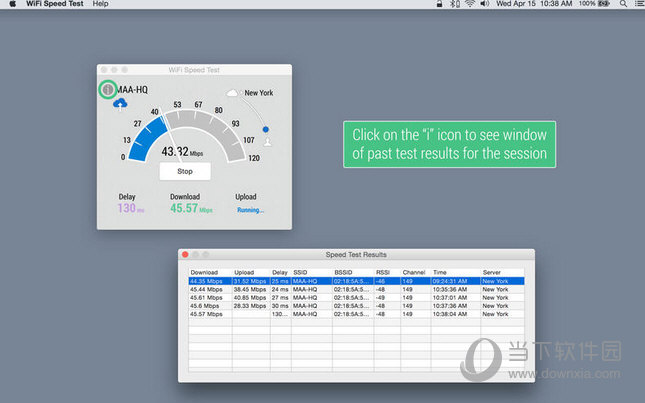Click the purple 130 ms delay value
This screenshot has width=645, height=403.
[131, 208]
